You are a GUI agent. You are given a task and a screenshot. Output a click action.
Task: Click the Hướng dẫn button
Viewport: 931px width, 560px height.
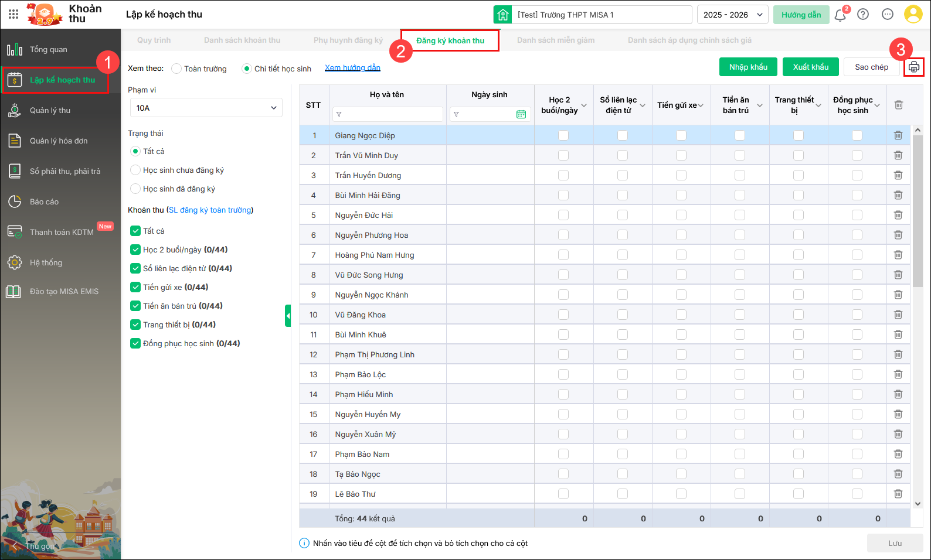(x=801, y=15)
